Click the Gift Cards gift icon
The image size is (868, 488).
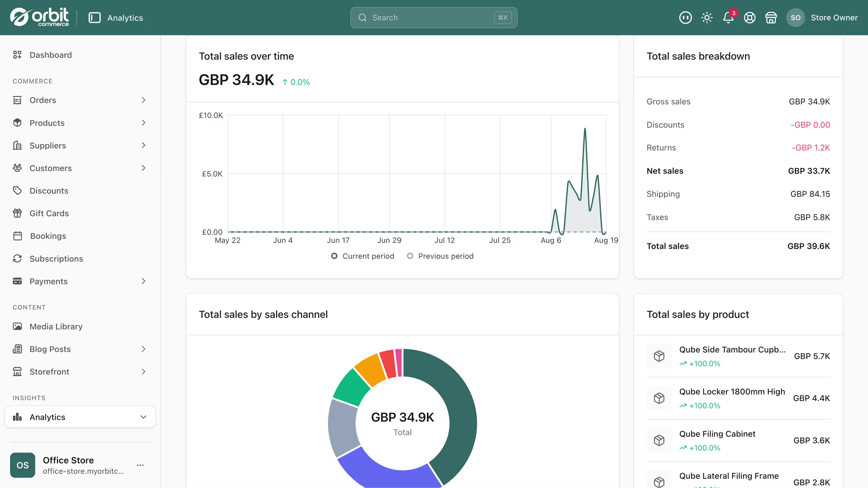(17, 213)
